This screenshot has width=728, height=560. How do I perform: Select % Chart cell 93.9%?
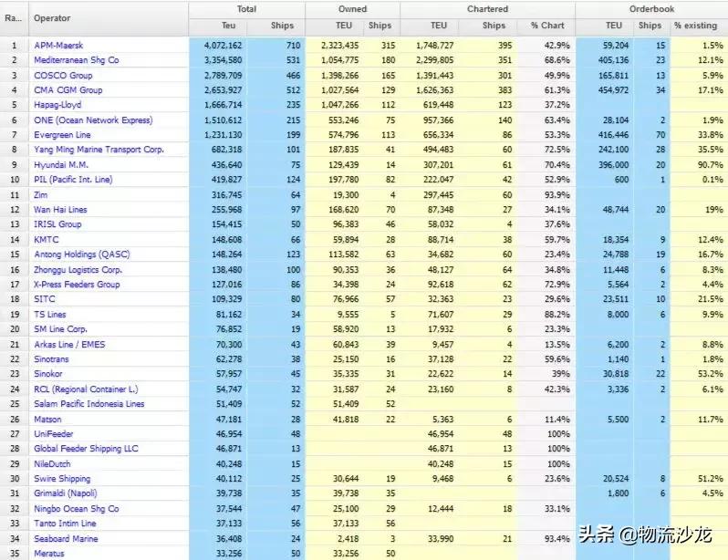point(557,195)
